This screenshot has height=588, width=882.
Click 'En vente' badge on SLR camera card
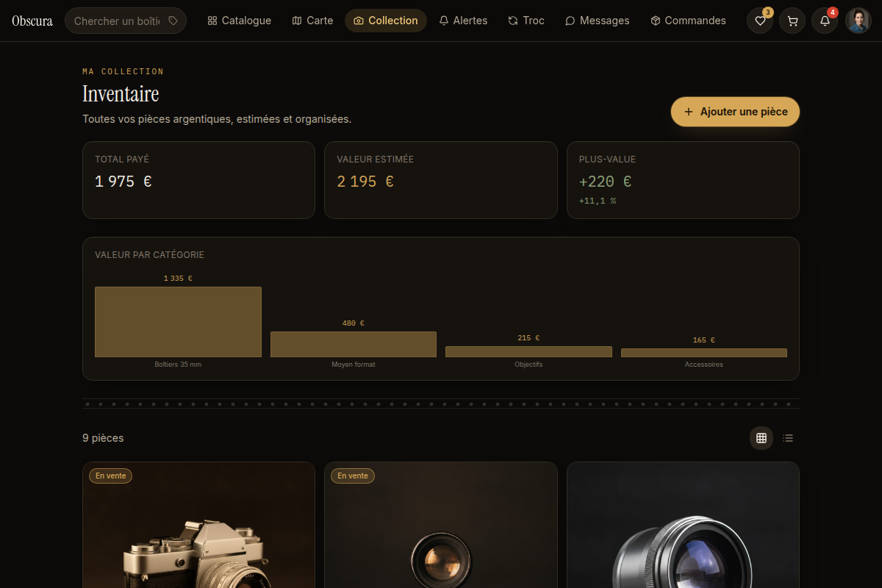111,476
